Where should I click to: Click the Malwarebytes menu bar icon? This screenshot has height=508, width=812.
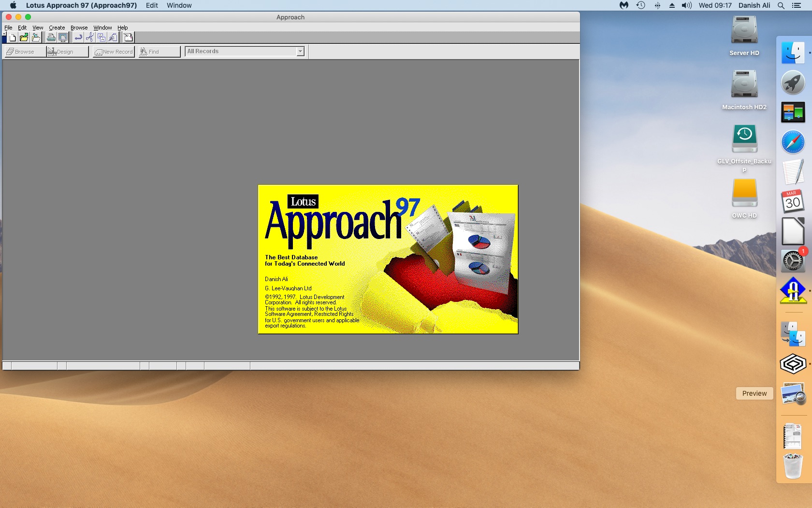pyautogui.click(x=624, y=5)
